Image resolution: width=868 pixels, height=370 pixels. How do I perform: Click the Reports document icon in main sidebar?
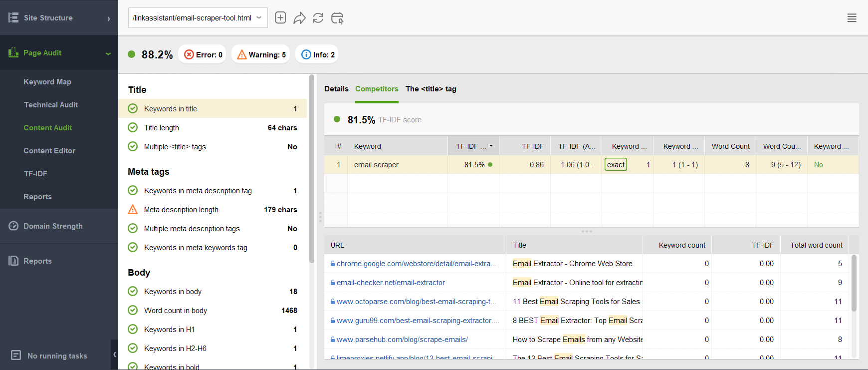click(x=13, y=261)
